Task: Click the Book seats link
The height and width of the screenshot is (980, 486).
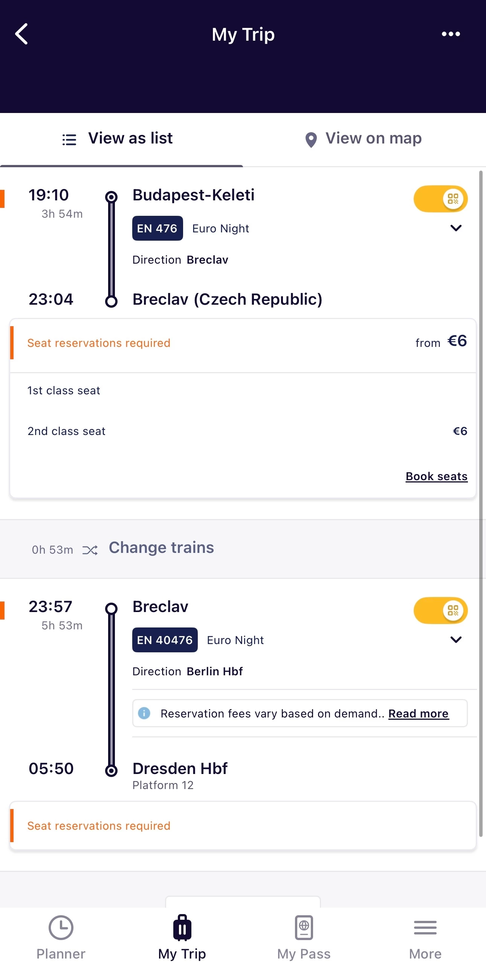Action: pyautogui.click(x=436, y=476)
